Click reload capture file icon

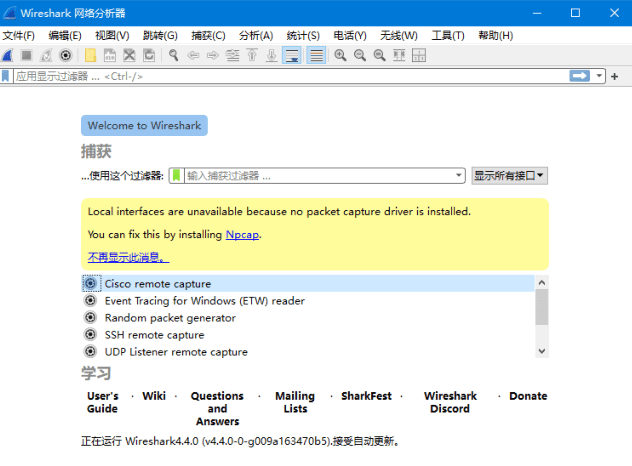pyautogui.click(x=149, y=55)
